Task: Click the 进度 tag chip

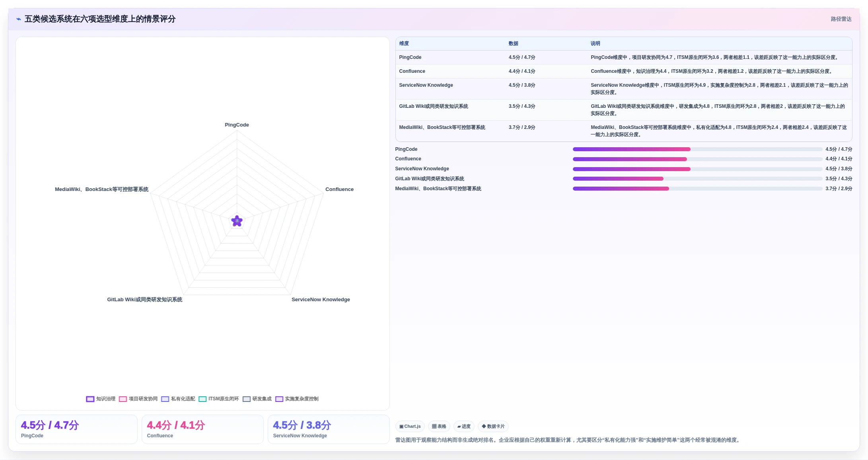Action: (464, 426)
